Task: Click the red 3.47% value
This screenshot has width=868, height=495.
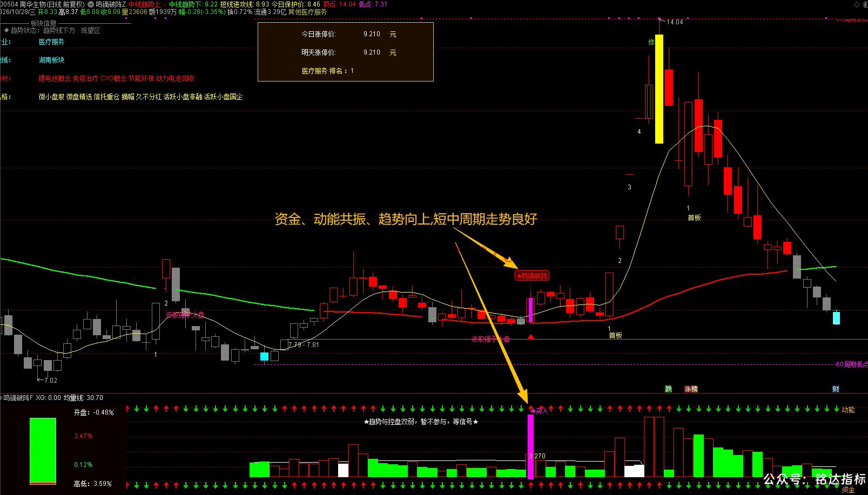Action: click(x=83, y=436)
